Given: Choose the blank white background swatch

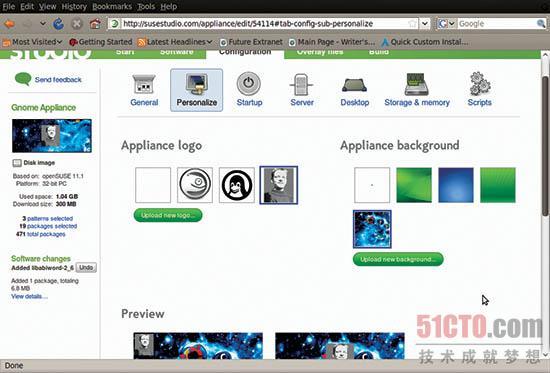Looking at the screenshot, I should click(372, 185).
